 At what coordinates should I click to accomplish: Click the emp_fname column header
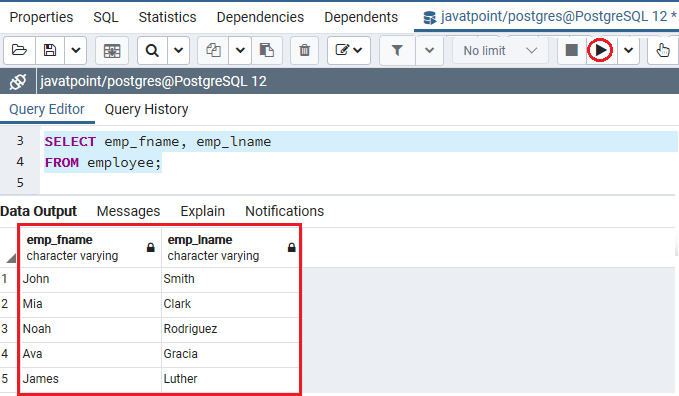[90, 247]
